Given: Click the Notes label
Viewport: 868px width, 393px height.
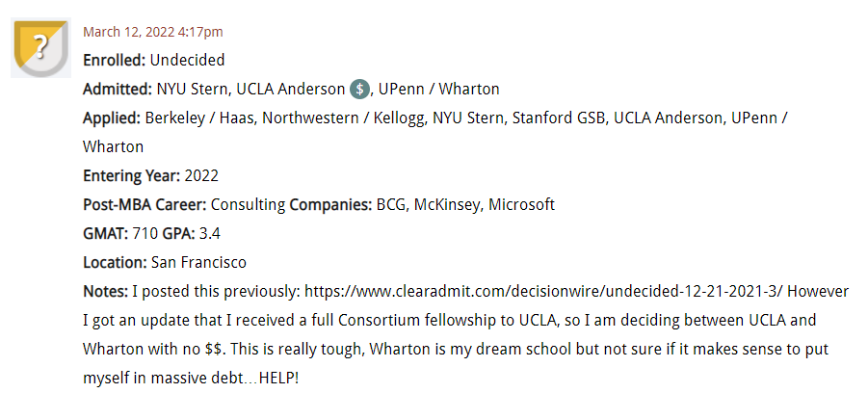Looking at the screenshot, I should (105, 291).
